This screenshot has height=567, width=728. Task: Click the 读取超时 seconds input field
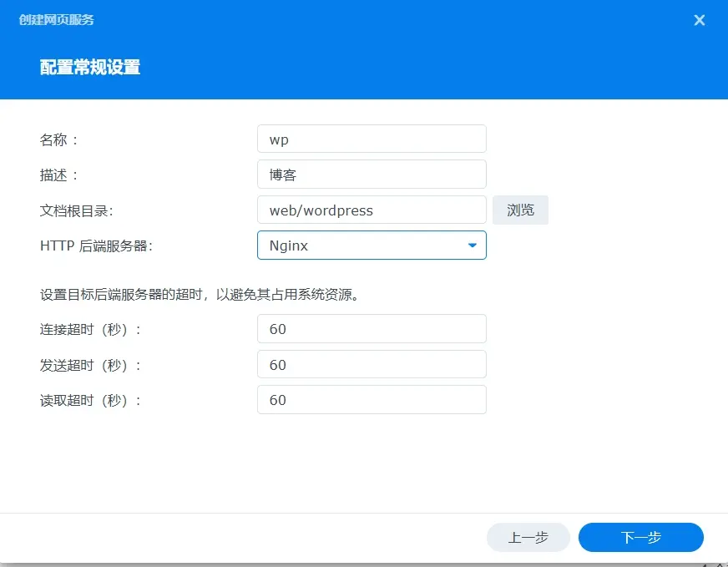372,400
